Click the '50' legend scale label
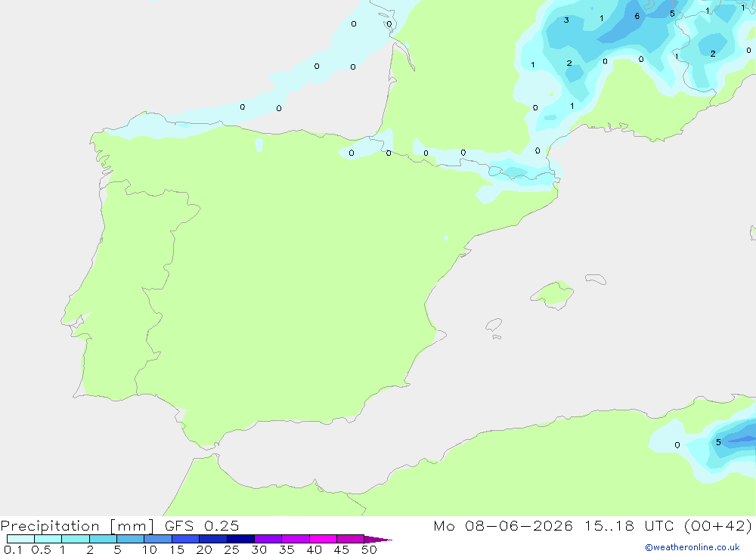Image resolution: width=756 pixels, height=554 pixels. pos(370,549)
